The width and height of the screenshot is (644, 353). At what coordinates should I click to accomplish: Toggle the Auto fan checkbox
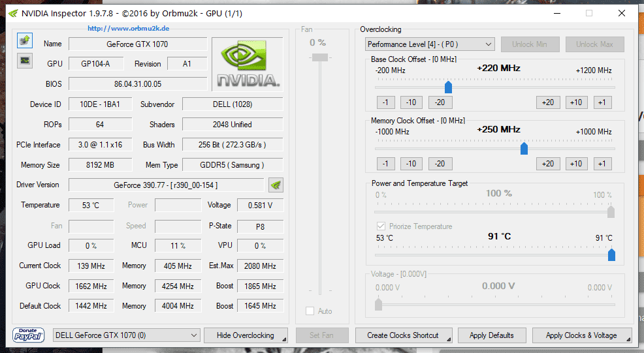coord(310,311)
